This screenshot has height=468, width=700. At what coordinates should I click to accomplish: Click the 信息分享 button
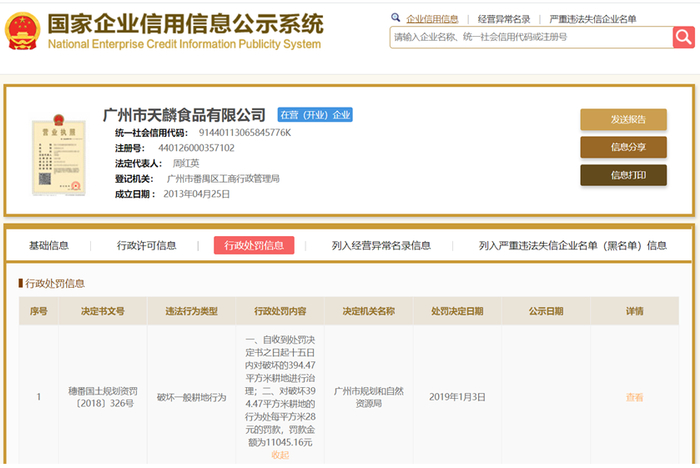point(623,147)
